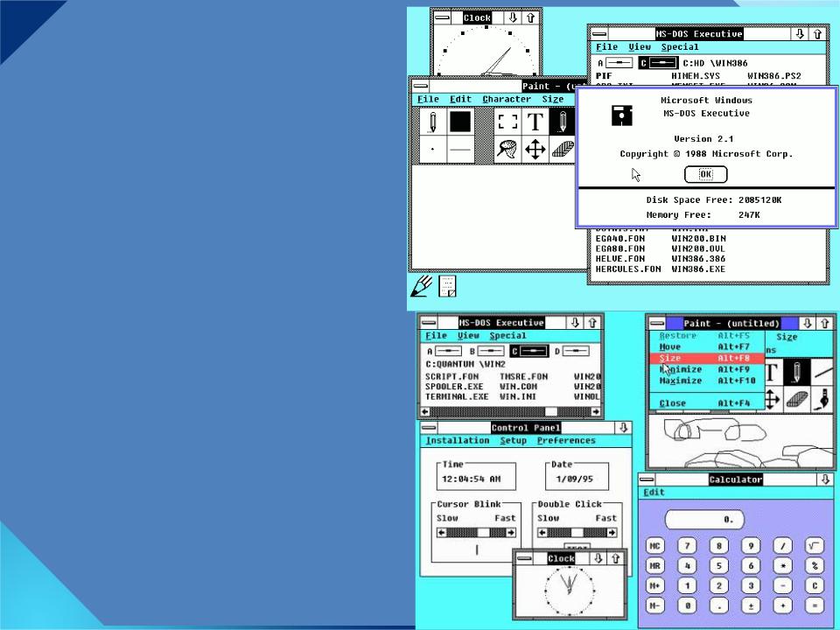Open the control menu of the Control Panel window

429,428
